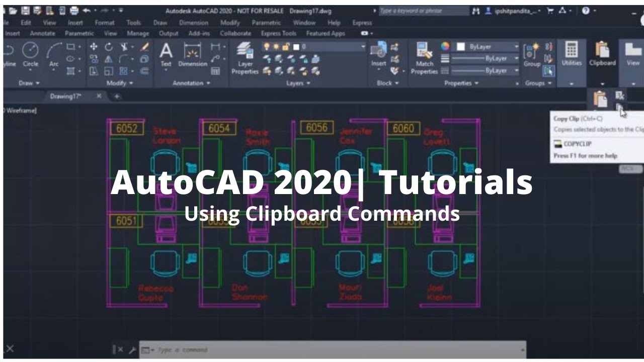Insert a Table from Annotation panel
The image size is (644, 362).
[215, 71]
